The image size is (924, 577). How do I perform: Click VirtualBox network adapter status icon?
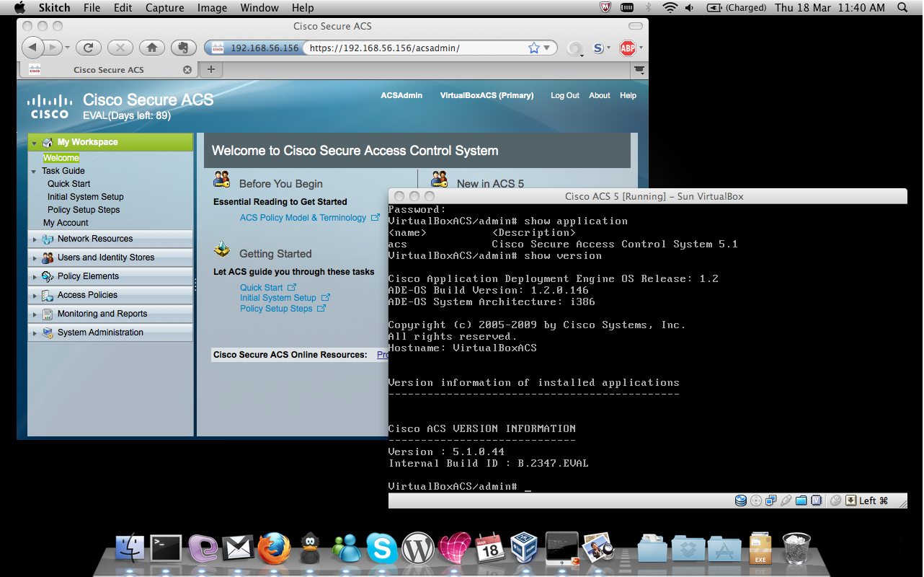point(771,501)
